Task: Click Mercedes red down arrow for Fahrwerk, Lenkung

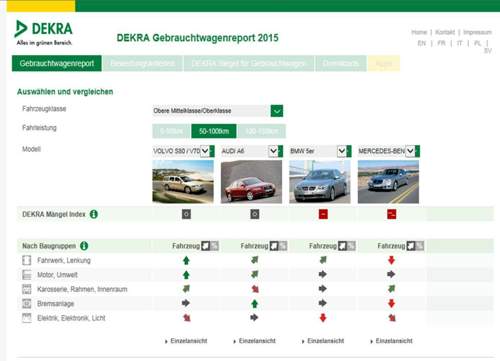Action: [391, 260]
